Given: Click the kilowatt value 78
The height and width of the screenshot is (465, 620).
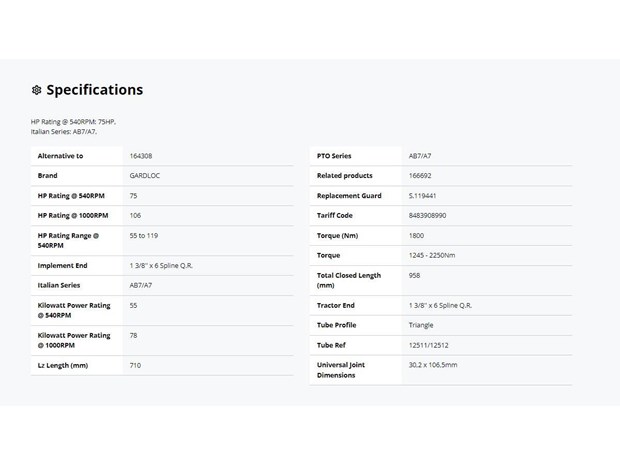Looking at the screenshot, I should [x=133, y=335].
